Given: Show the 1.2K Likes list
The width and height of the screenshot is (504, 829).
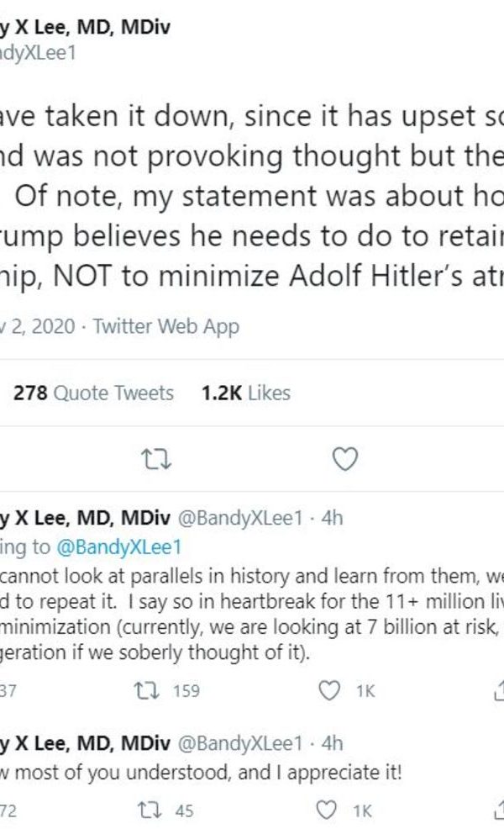Looking at the screenshot, I should point(245,393).
